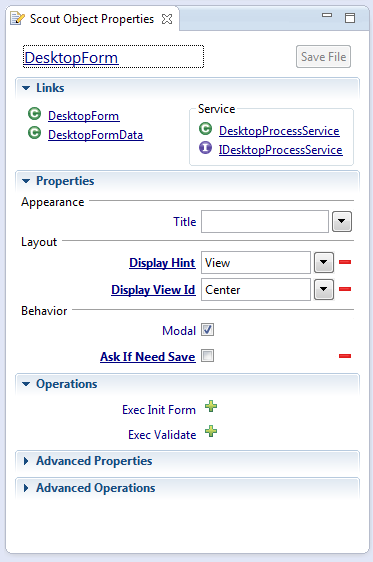Maximize the properties view panel
This screenshot has height=562, width=373.
[350, 18]
